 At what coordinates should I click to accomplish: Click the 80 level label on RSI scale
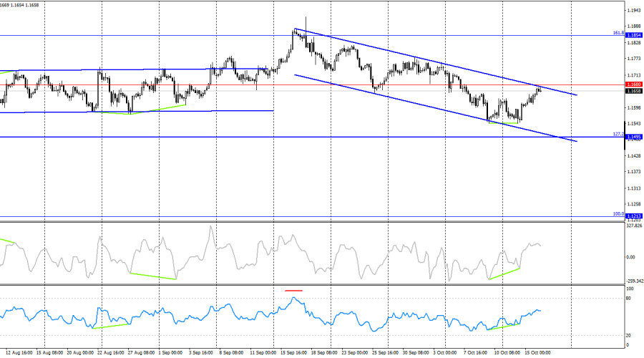pos(628,299)
